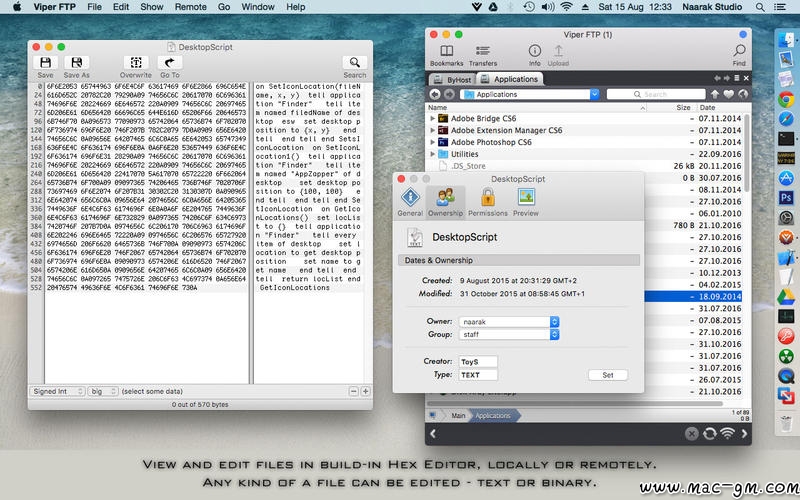
Task: Switch to the ByHost tab
Action: tap(452, 80)
